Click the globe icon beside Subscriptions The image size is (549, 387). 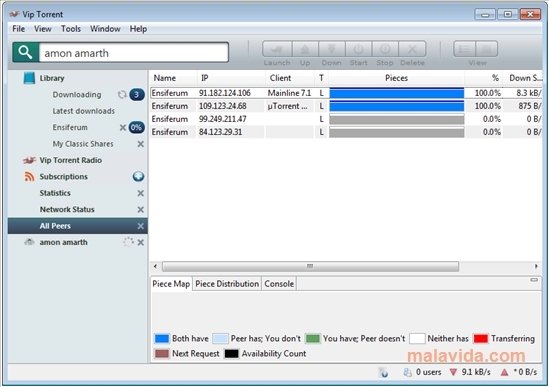coord(138,176)
